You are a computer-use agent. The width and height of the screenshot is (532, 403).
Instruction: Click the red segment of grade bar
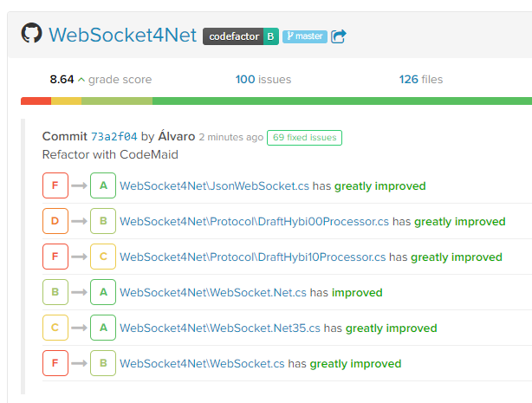coord(36,101)
